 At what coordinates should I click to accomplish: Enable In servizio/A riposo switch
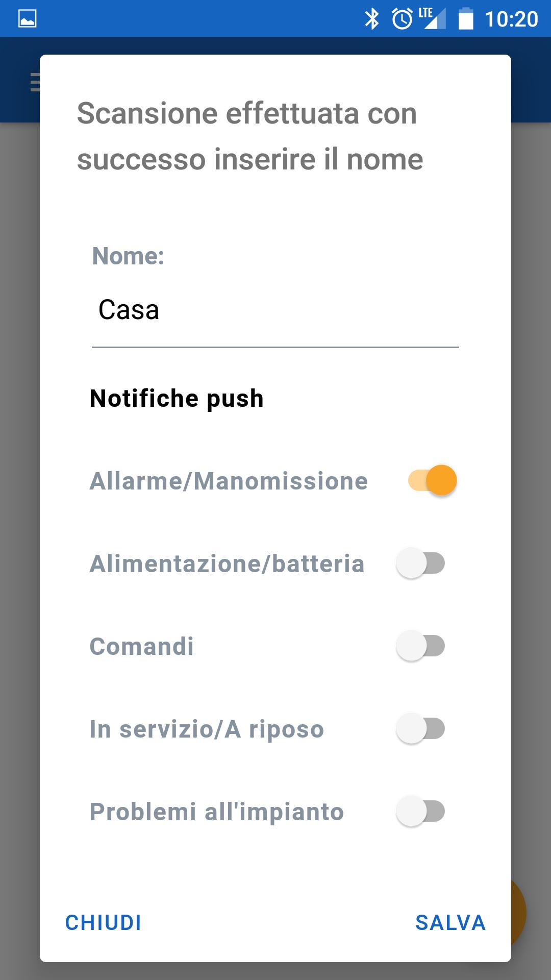click(421, 728)
